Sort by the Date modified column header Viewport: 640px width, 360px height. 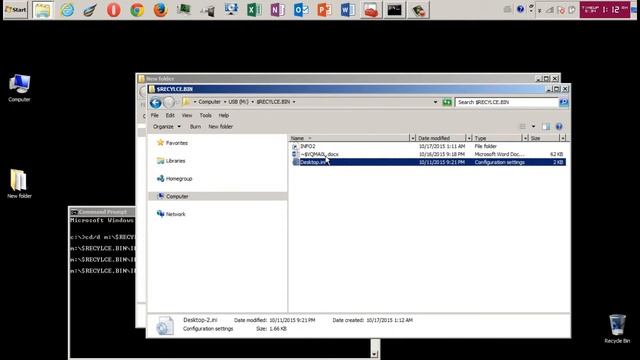tap(441, 138)
